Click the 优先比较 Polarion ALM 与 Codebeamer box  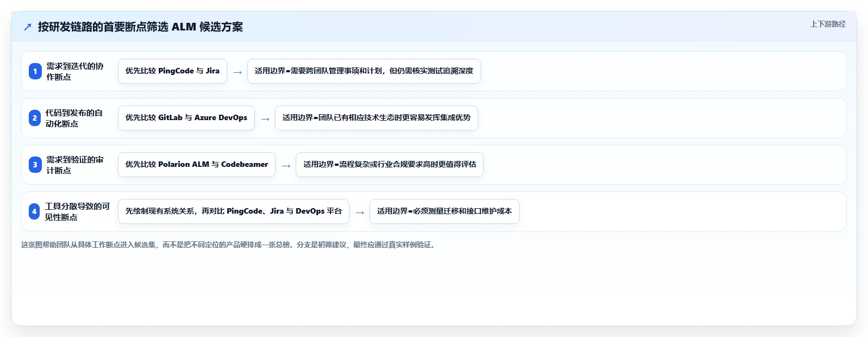click(197, 165)
